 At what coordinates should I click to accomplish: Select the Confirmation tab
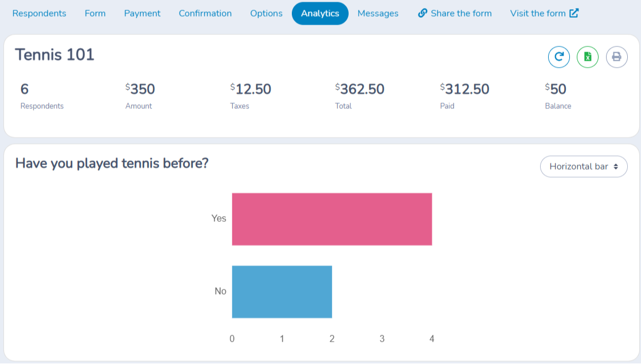click(x=205, y=14)
